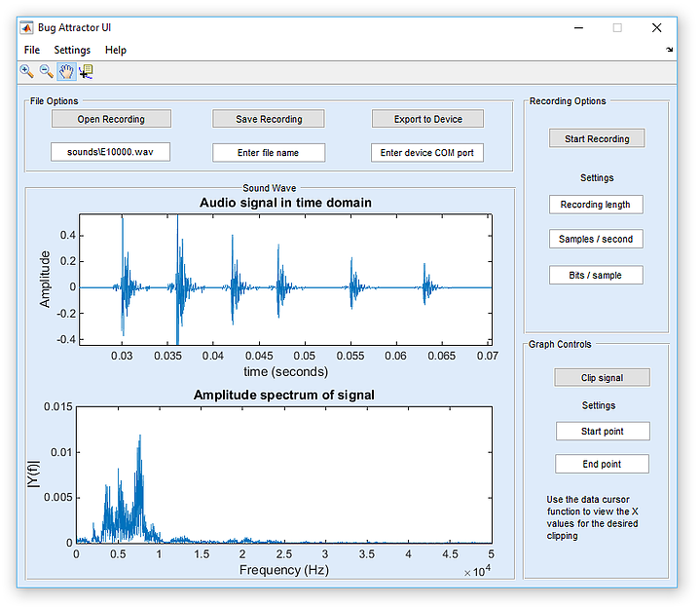Click the Clip signal button
700x607 pixels.
[x=602, y=377]
